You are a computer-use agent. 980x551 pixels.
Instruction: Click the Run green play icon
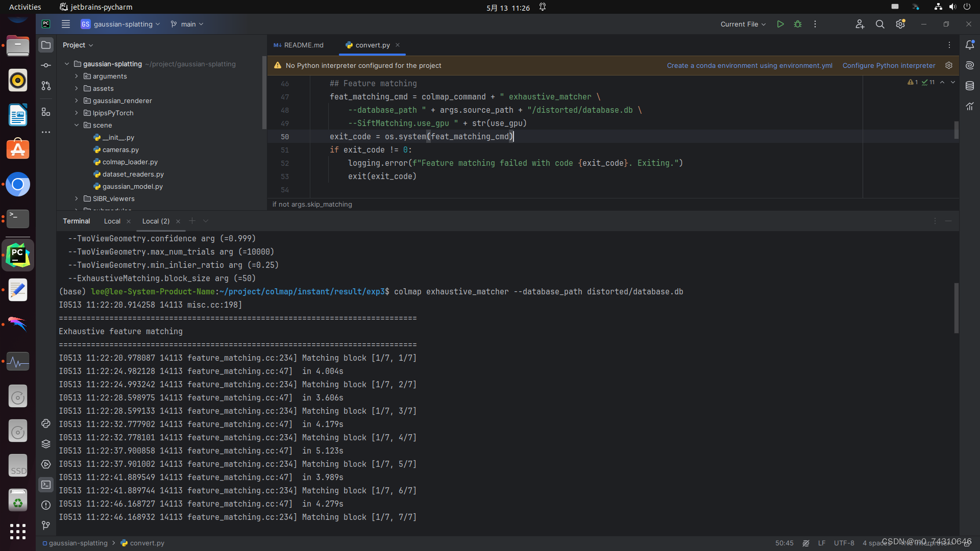(780, 24)
